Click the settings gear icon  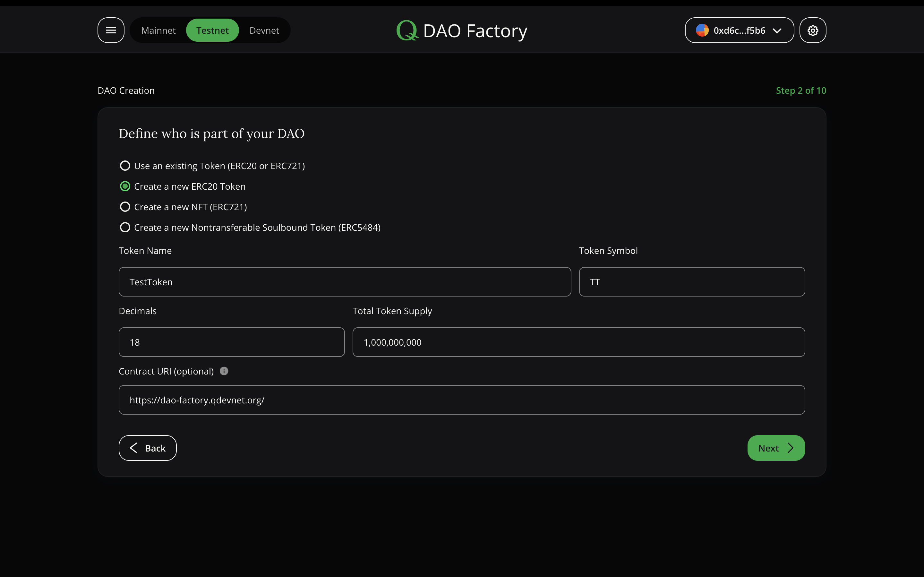[813, 30]
